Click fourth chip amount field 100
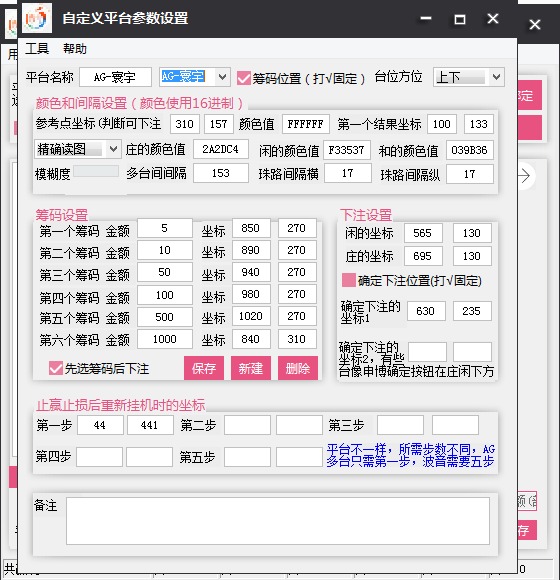560x580 pixels. pos(165,295)
